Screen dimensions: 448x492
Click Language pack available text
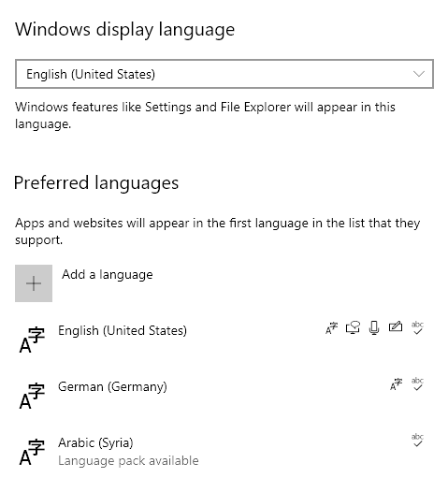[128, 461]
